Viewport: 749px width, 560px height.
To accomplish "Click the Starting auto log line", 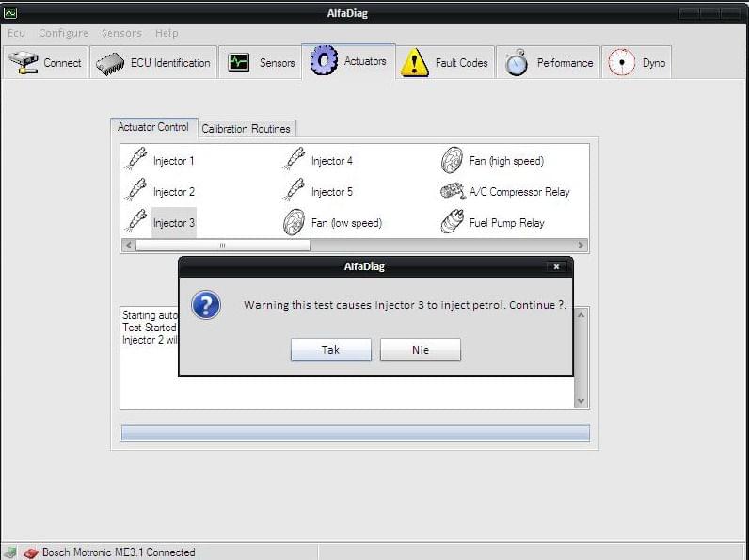I will tap(150, 315).
